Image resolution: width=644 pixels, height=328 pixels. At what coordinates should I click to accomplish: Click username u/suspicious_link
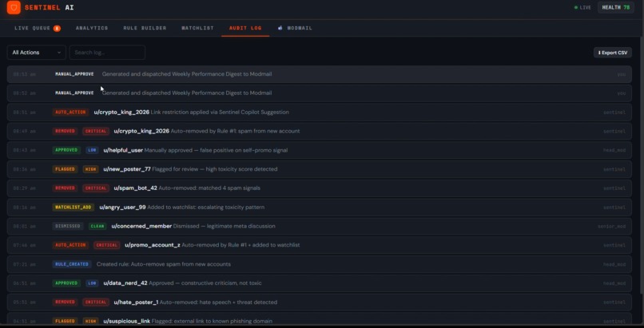[126, 321]
